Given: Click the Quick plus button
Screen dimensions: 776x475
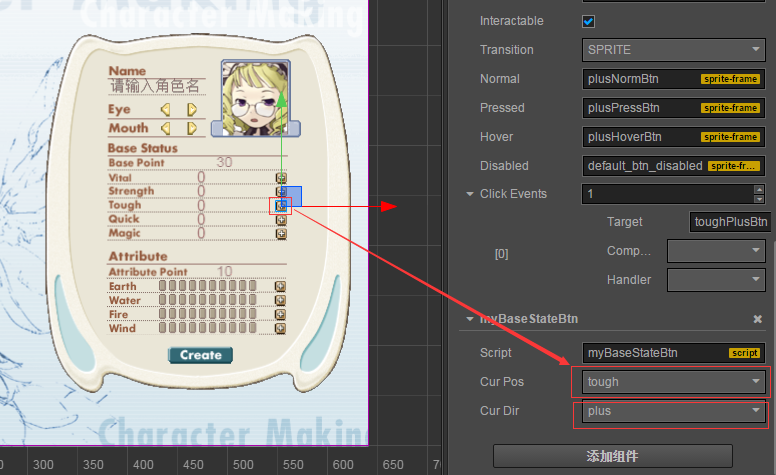Looking at the screenshot, I should pyautogui.click(x=281, y=220).
